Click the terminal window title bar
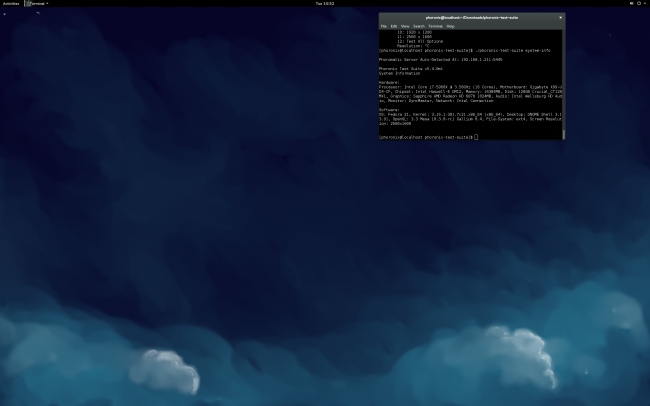This screenshot has width=650, height=406. click(x=470, y=17)
